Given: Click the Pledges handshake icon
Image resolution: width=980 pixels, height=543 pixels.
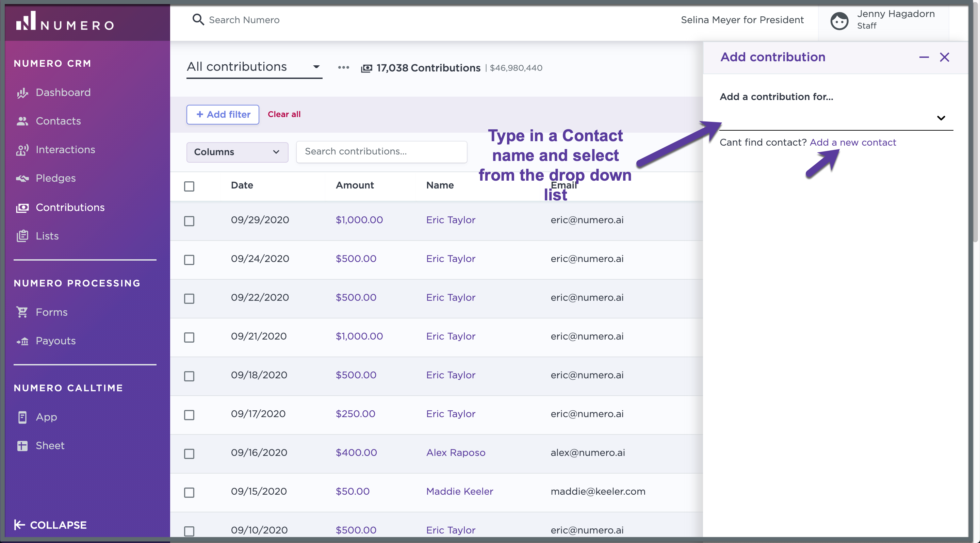Looking at the screenshot, I should pos(22,178).
